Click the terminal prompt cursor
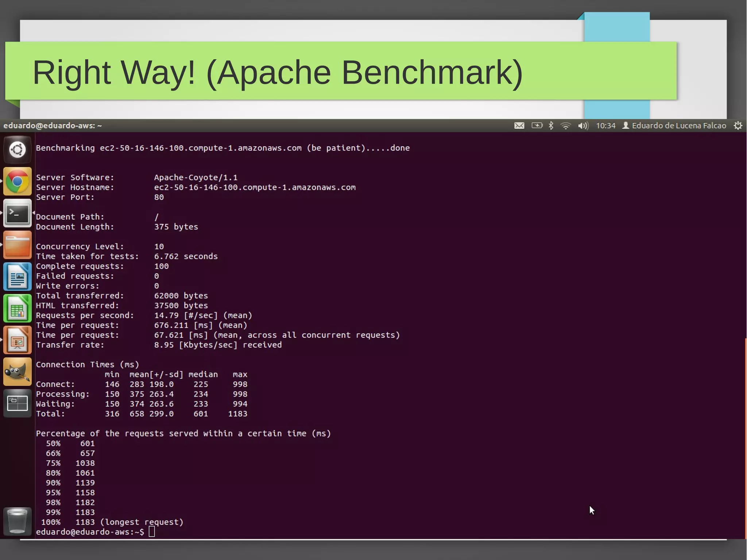This screenshot has width=747, height=560. [152, 532]
